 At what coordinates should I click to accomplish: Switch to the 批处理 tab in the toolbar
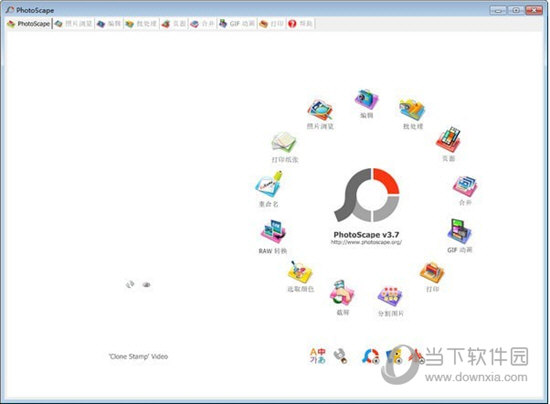click(x=141, y=24)
